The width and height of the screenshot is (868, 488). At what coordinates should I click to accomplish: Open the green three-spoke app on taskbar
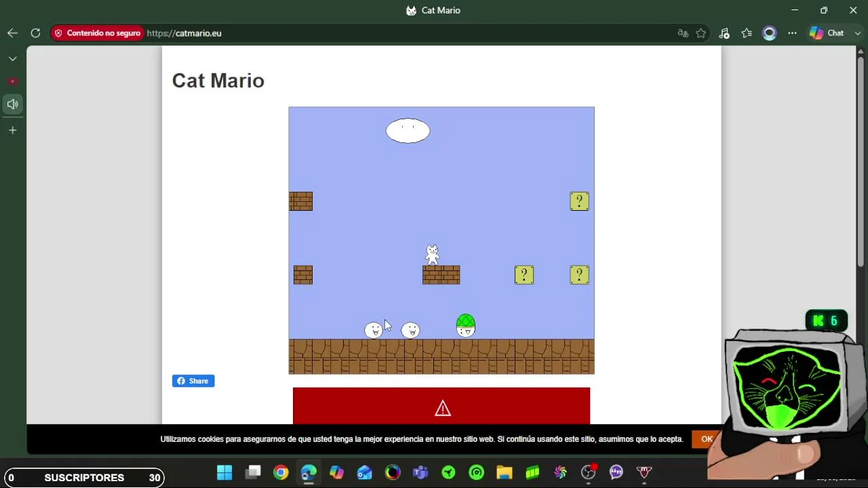[x=448, y=472]
